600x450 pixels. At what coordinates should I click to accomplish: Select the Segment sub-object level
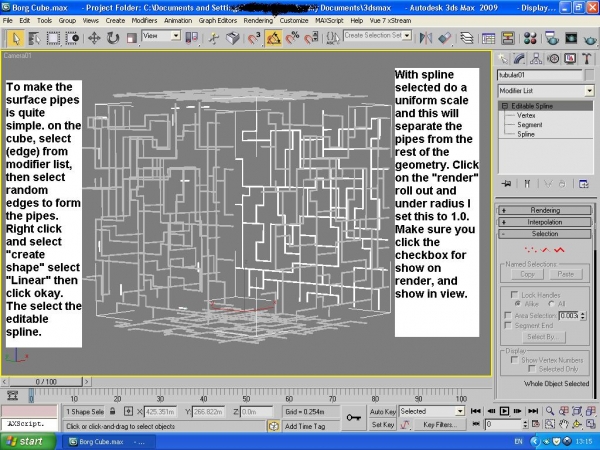tap(530, 125)
